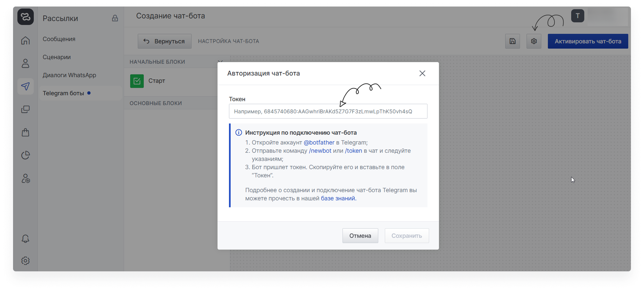Close the Авторизация чат-бота dialog
The height and width of the screenshot is (291, 644).
coord(422,73)
